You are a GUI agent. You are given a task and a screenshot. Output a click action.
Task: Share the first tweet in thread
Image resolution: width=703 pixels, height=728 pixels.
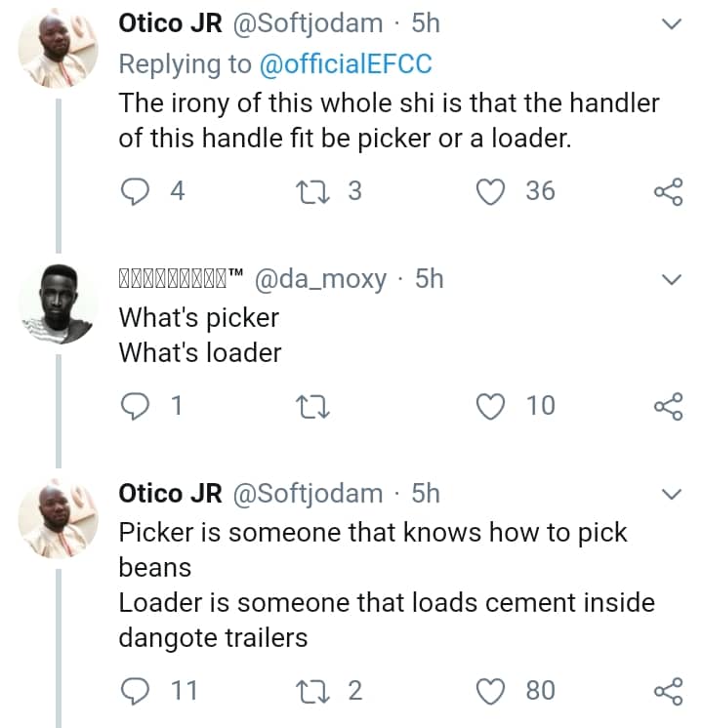coord(668,192)
